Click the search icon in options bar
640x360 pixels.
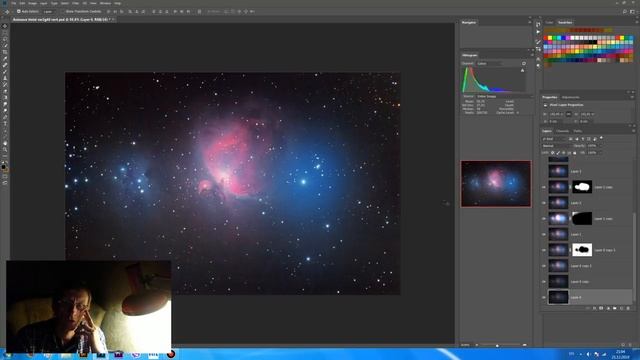(x=625, y=12)
